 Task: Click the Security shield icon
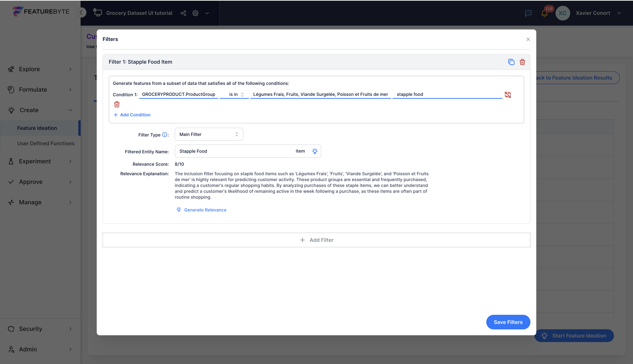click(x=11, y=329)
